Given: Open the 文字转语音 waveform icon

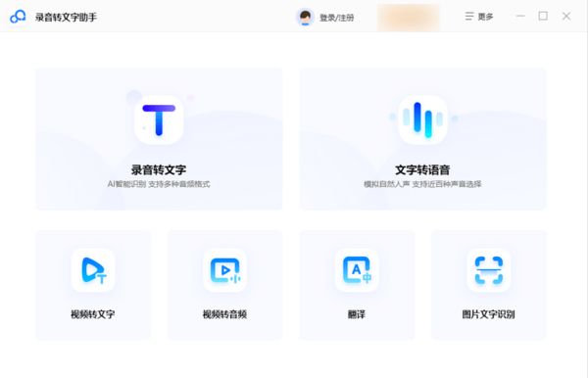Looking at the screenshot, I should click(x=422, y=119).
